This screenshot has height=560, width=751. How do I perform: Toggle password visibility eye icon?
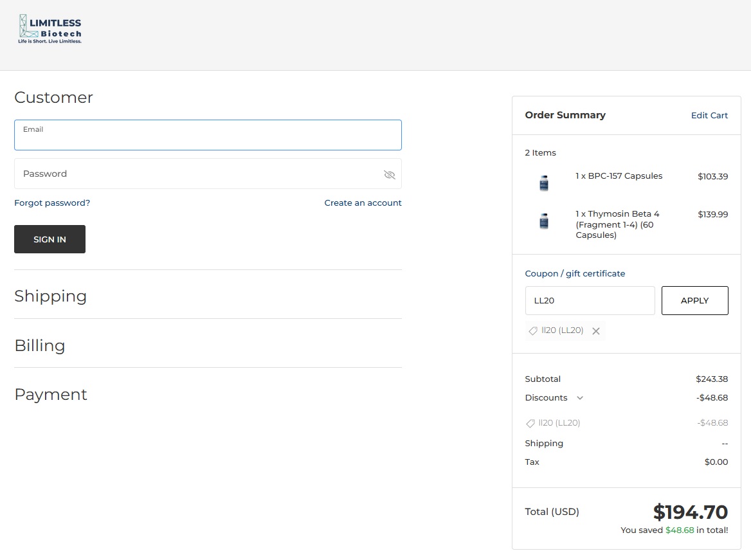click(390, 174)
